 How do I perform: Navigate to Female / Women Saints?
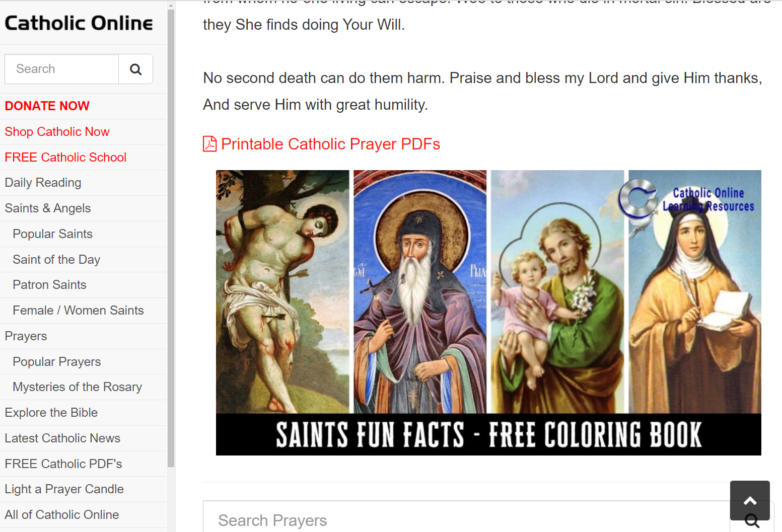78,311
